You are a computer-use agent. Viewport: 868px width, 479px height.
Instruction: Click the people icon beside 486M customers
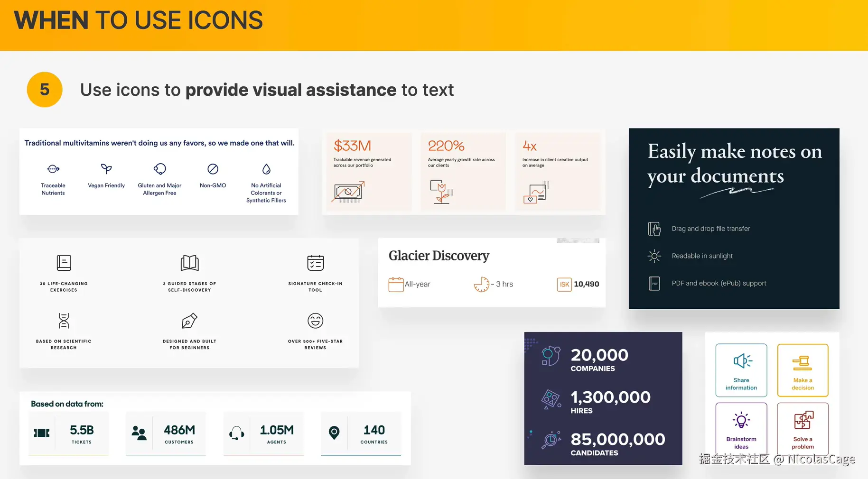click(139, 433)
